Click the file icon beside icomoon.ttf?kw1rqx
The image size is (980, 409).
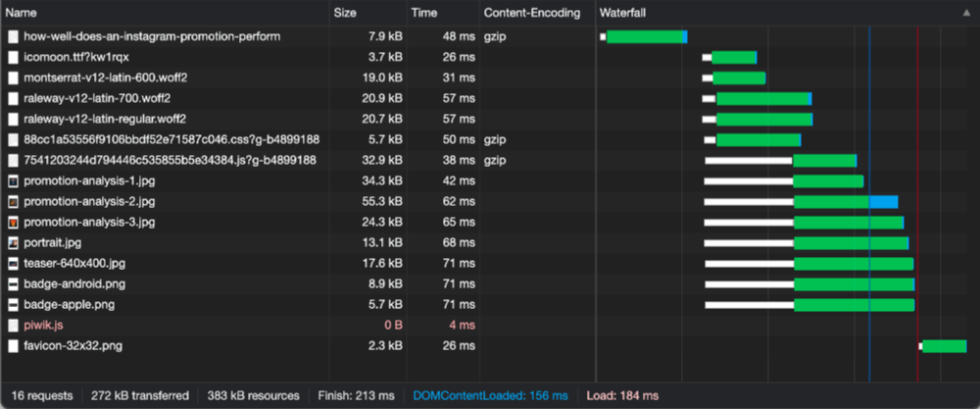pyautogui.click(x=13, y=57)
